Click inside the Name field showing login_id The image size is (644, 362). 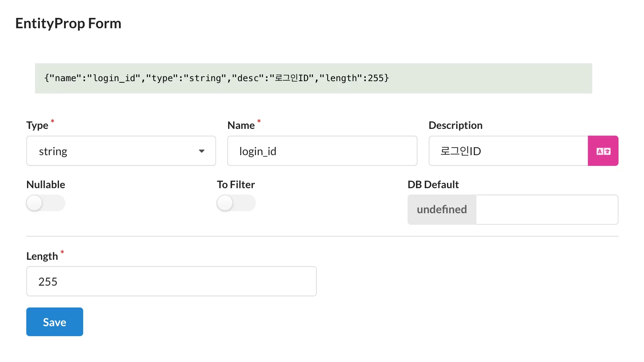click(322, 151)
